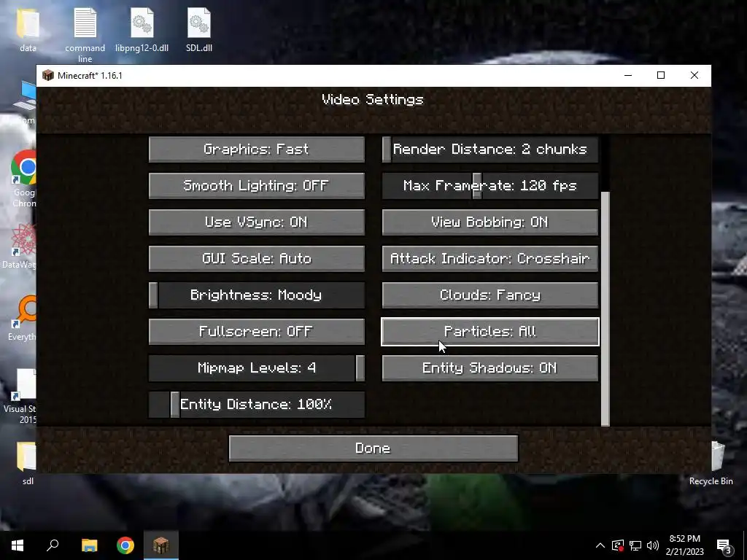Click the Render Distance slider
Viewport: 747px width, 560px height.
point(489,149)
